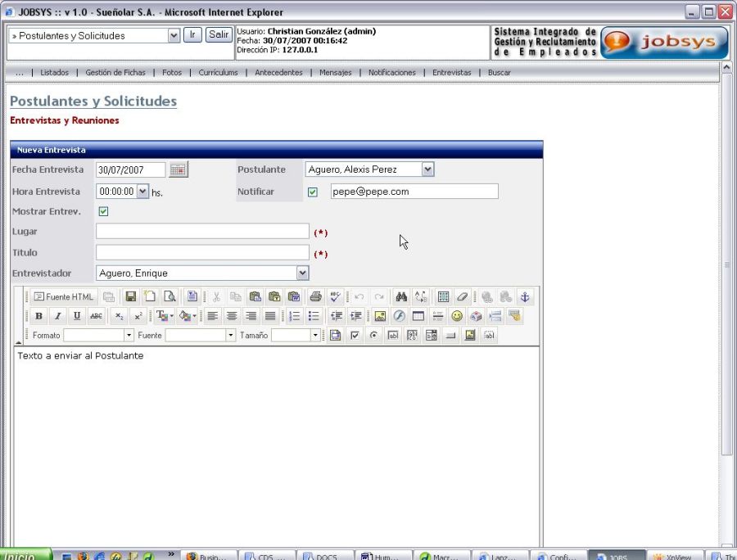Insert a smiley emoticon
The height and width of the screenshot is (560, 737).
point(457,316)
